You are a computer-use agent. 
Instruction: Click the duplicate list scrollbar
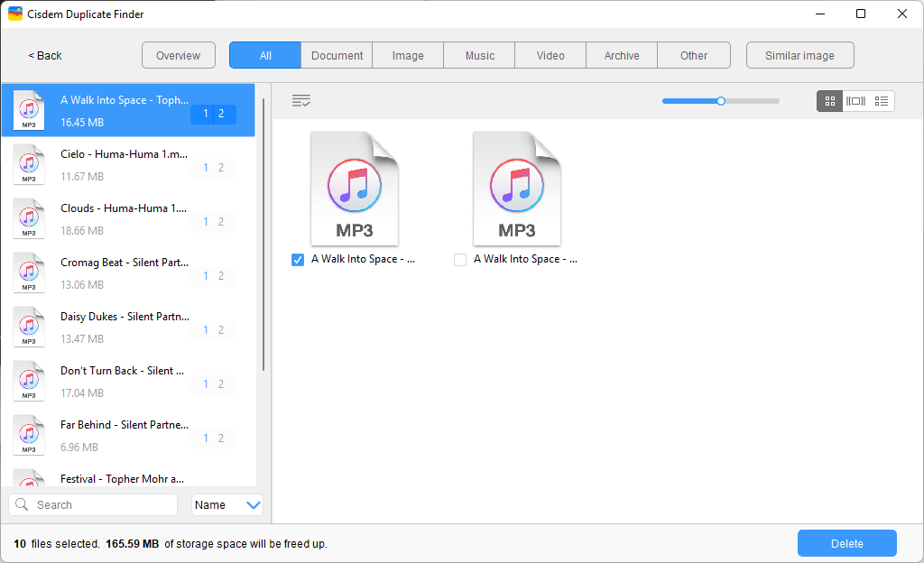263,235
